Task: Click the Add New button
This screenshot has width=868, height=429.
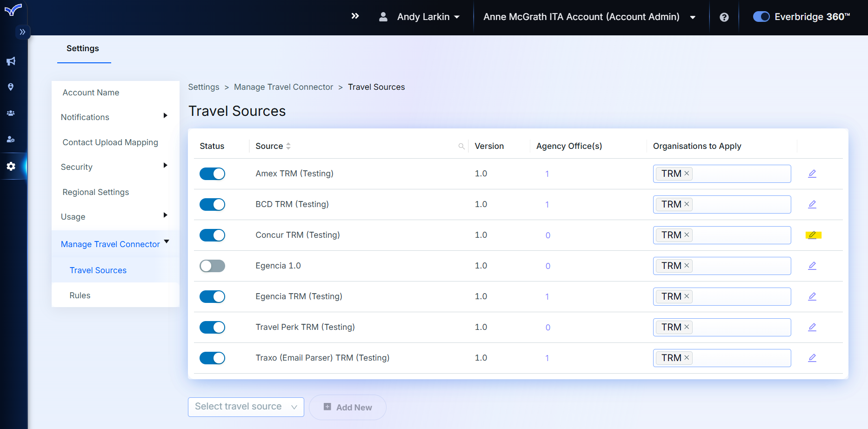Action: coord(347,407)
